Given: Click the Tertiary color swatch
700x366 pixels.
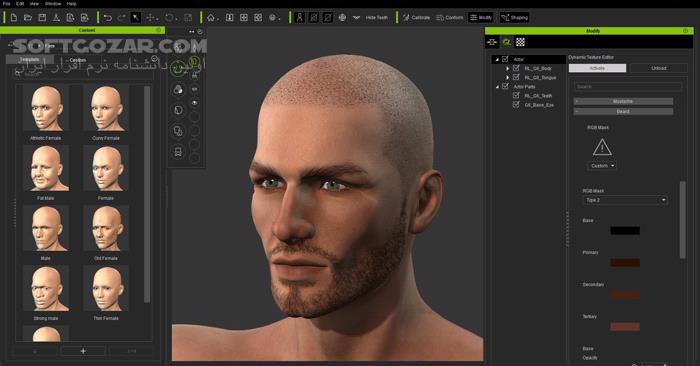Looking at the screenshot, I should click(625, 327).
